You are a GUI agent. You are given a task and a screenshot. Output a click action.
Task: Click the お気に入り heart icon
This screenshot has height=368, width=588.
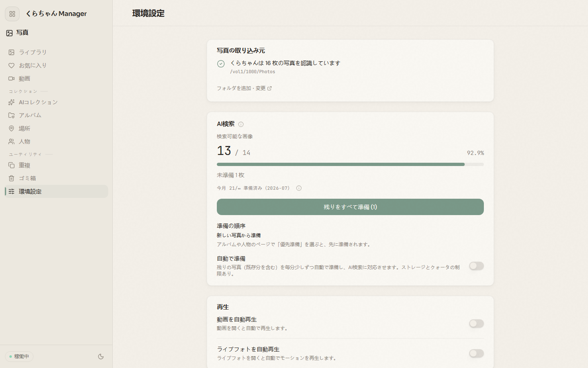(x=11, y=65)
